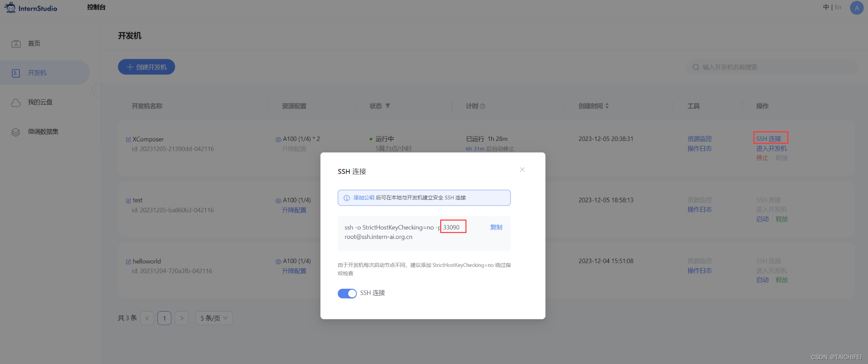Click 停止 for XComposer
The width and height of the screenshot is (868, 364).
click(x=762, y=158)
